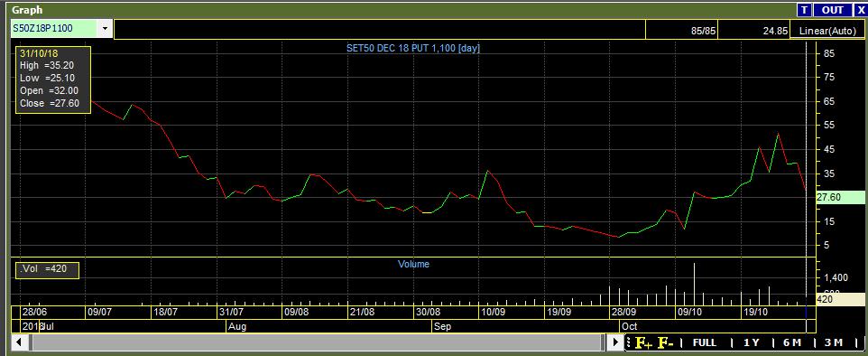Click the OUT button
This screenshot has width=868, height=356.
coord(832,10)
